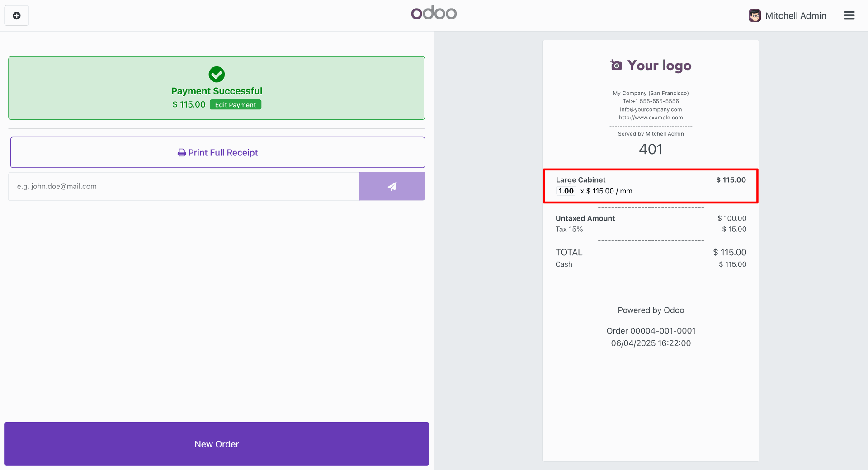Click Mitchell Admin's avatar picture
This screenshot has width=868, height=470.
[755, 16]
